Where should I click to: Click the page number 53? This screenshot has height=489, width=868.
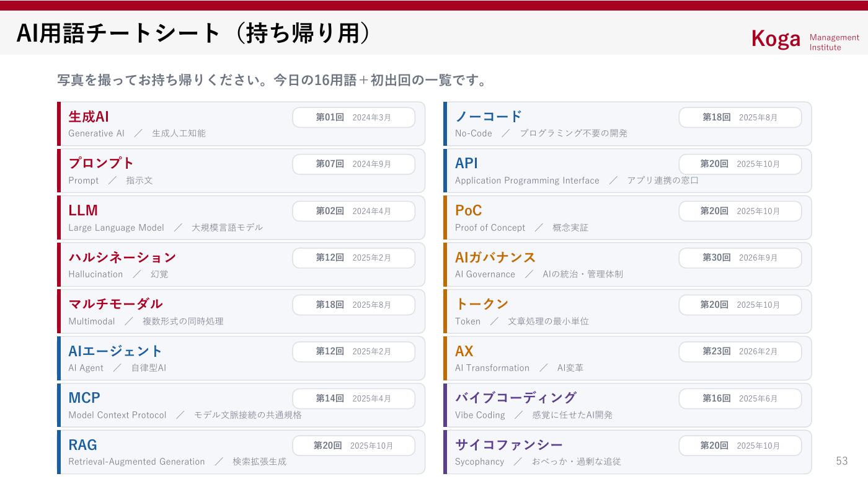click(841, 461)
